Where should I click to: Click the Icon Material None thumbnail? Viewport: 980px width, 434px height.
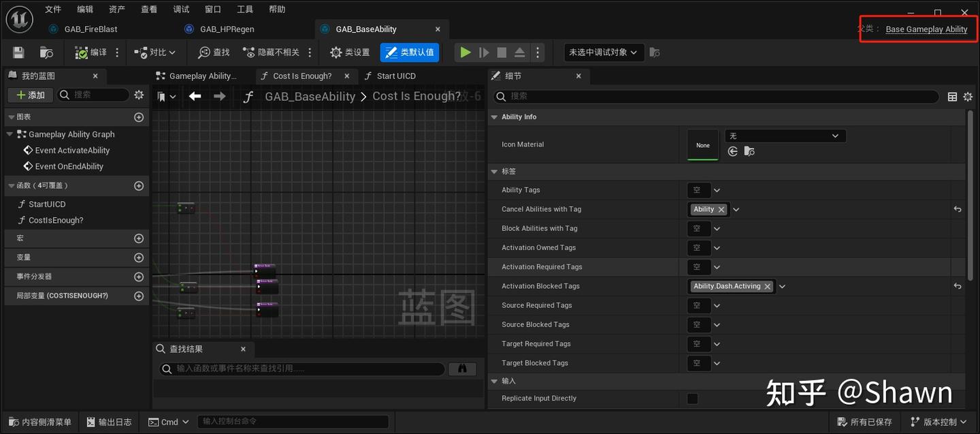point(702,144)
